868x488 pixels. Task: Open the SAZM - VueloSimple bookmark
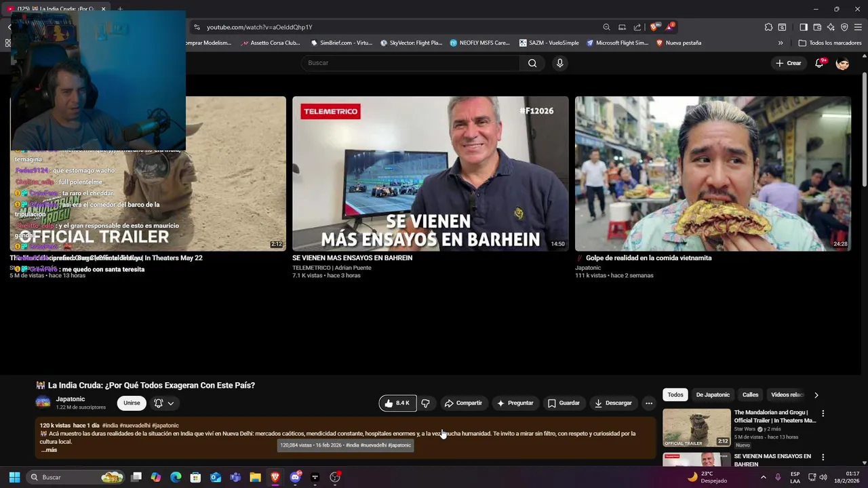549,43
